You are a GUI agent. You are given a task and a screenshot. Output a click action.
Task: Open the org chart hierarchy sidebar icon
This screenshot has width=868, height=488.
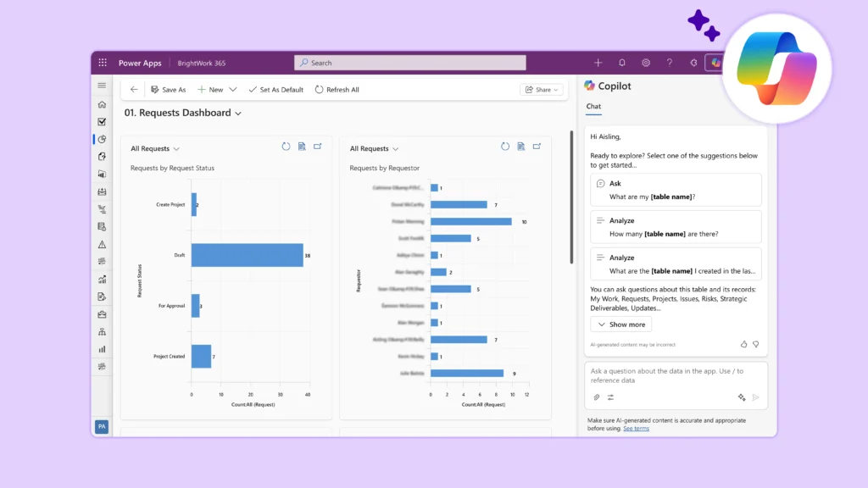102,332
